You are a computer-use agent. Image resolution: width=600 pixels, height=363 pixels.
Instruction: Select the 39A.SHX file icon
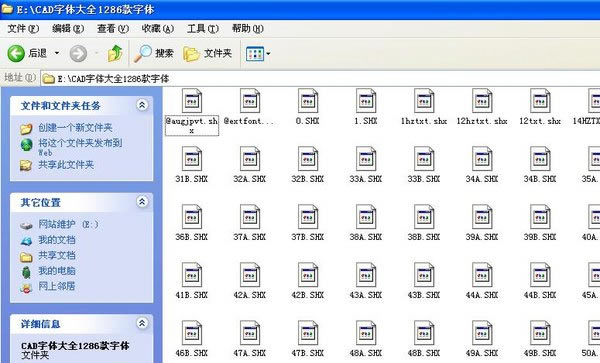tap(482, 217)
